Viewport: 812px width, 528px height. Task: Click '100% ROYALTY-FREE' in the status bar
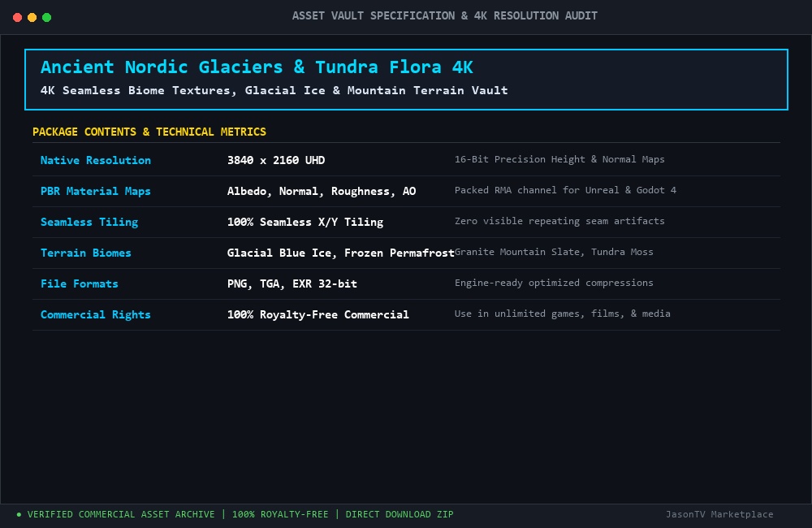(280, 514)
